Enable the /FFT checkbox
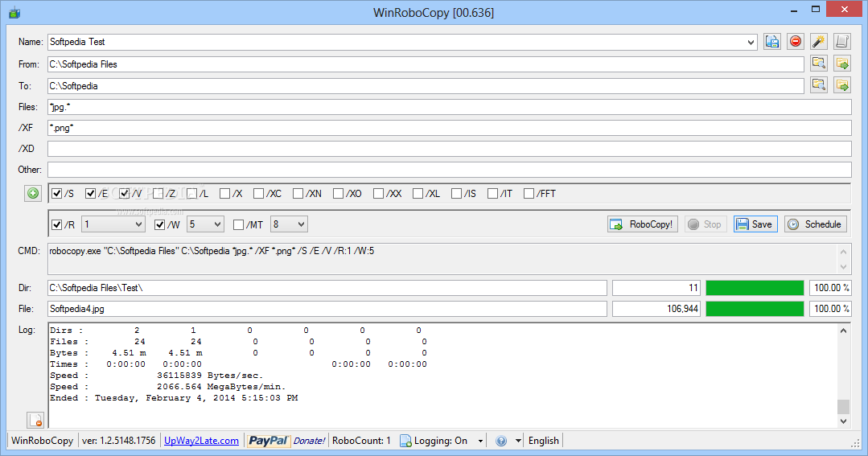This screenshot has height=456, width=868. tap(529, 194)
